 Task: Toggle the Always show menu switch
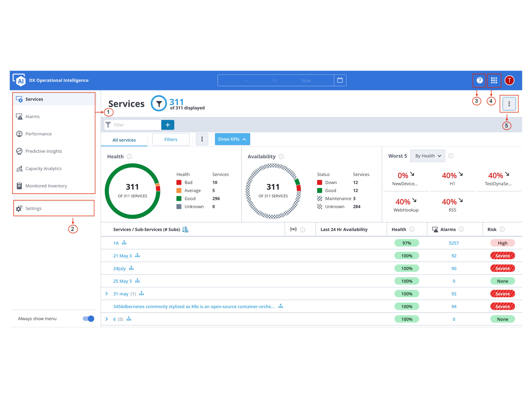(89, 319)
